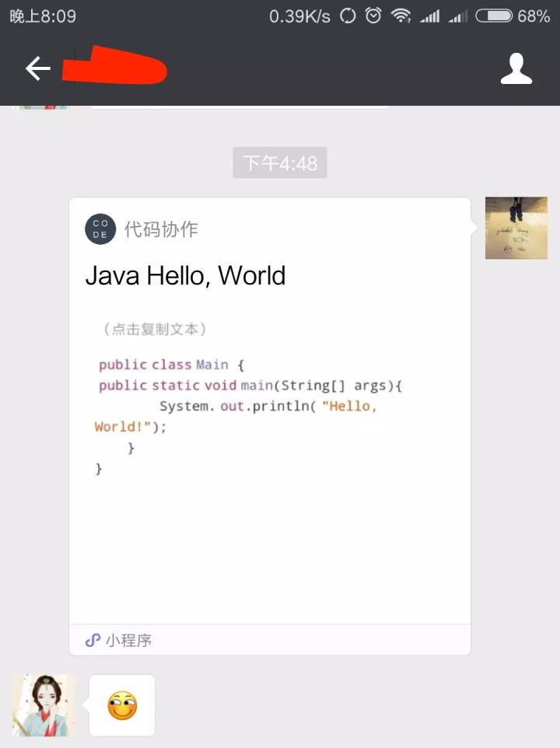Screen dimensions: 560x748
Task: Tap the smirking emoji message bubble
Action: point(122,705)
